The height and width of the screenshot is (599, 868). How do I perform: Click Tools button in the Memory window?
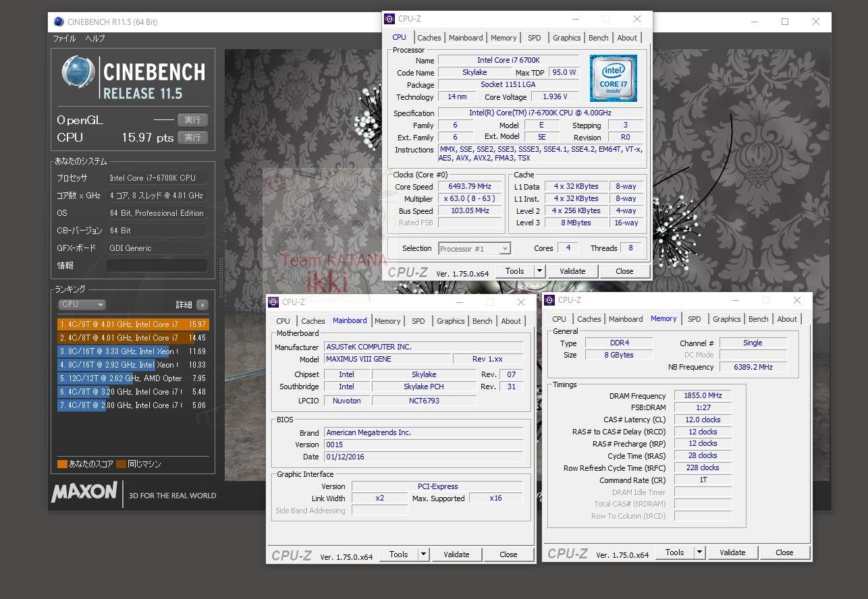[675, 552]
